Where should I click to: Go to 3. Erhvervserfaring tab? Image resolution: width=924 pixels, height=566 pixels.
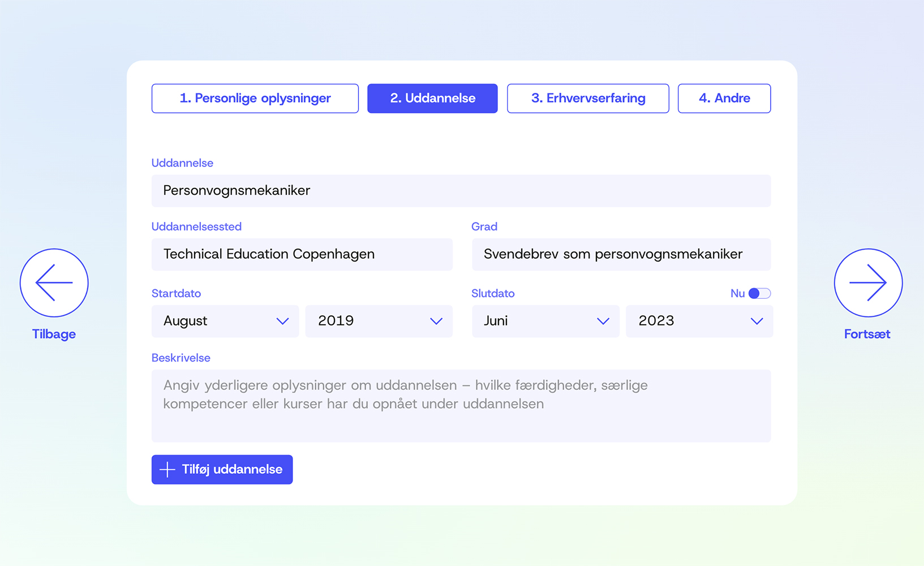tap(588, 98)
